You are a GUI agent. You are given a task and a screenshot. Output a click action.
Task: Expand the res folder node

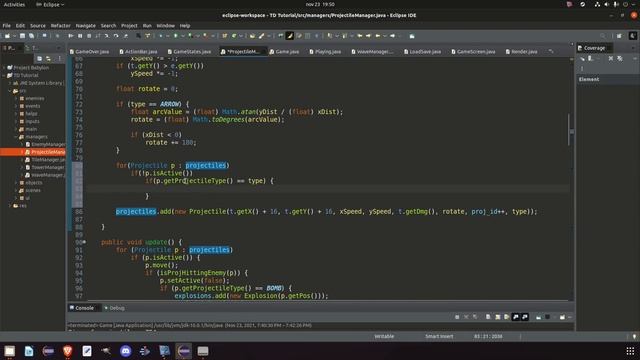coord(11,206)
